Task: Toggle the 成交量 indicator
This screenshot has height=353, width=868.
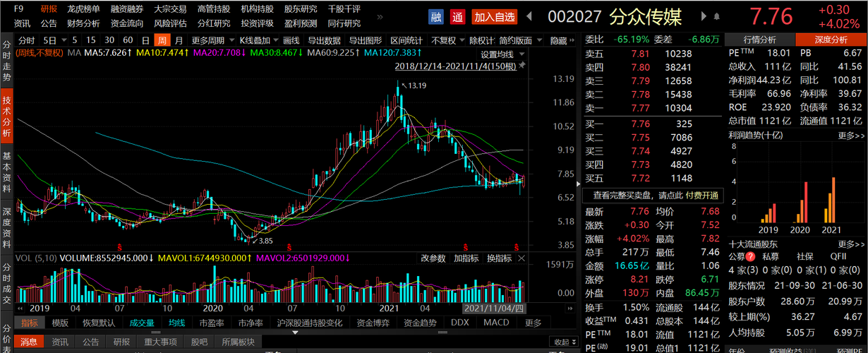Action: tap(143, 323)
